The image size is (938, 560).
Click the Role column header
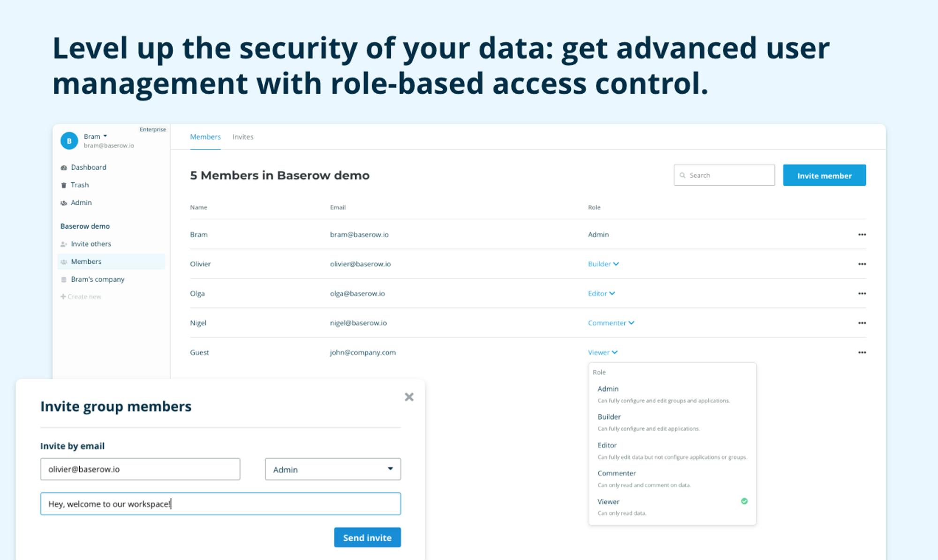tap(594, 207)
